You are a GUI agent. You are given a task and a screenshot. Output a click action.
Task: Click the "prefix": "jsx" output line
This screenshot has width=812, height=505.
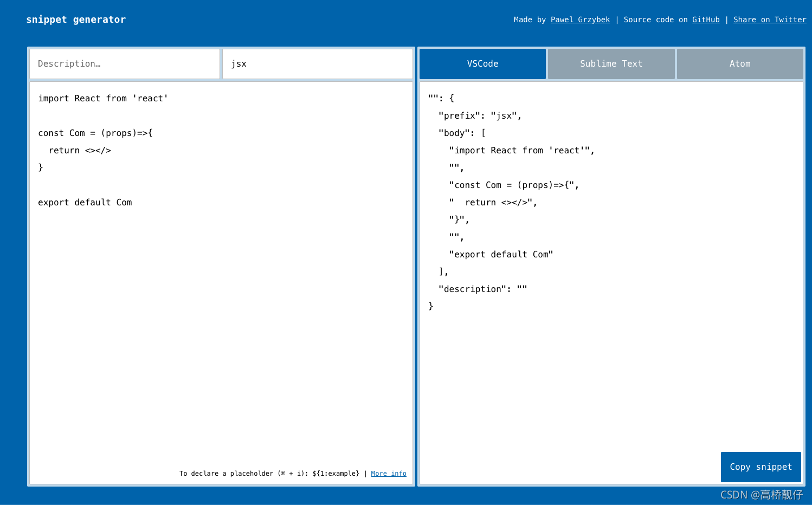tap(480, 116)
